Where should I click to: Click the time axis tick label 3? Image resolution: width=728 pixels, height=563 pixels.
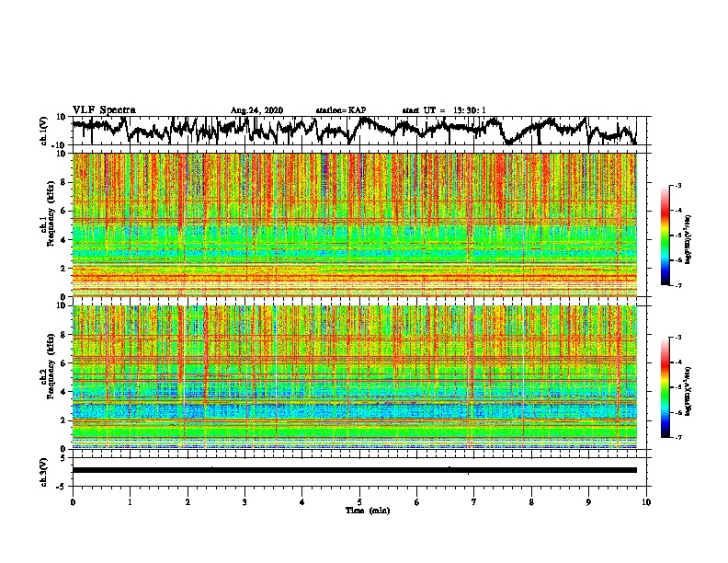click(245, 502)
